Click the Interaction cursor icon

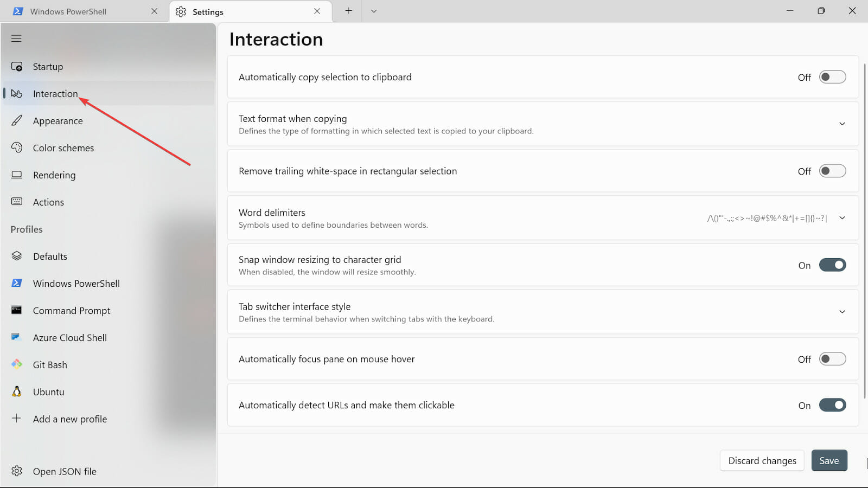17,94
